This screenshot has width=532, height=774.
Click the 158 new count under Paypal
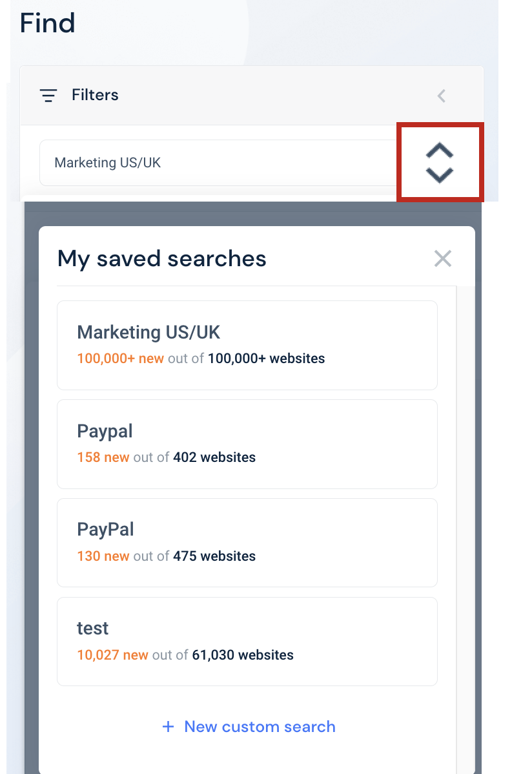tap(103, 457)
